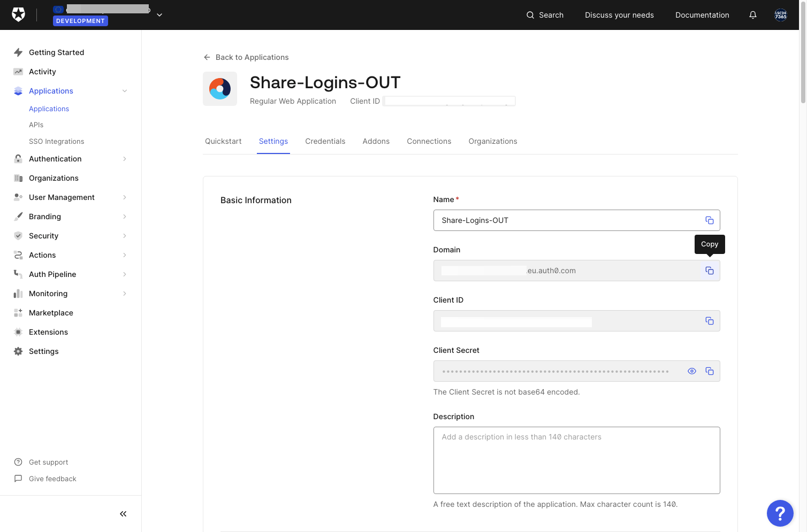This screenshot has height=532, width=807.
Task: Copy the Name field value
Action: click(x=710, y=220)
